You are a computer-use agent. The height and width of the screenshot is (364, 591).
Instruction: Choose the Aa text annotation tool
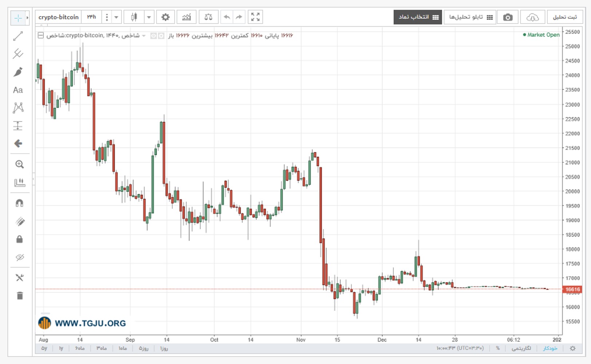pos(18,90)
